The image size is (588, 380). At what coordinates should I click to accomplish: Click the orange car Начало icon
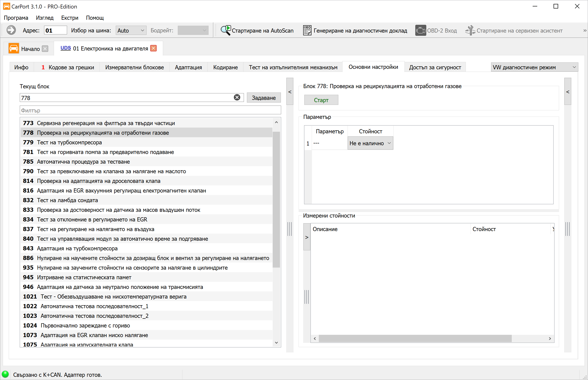(14, 48)
